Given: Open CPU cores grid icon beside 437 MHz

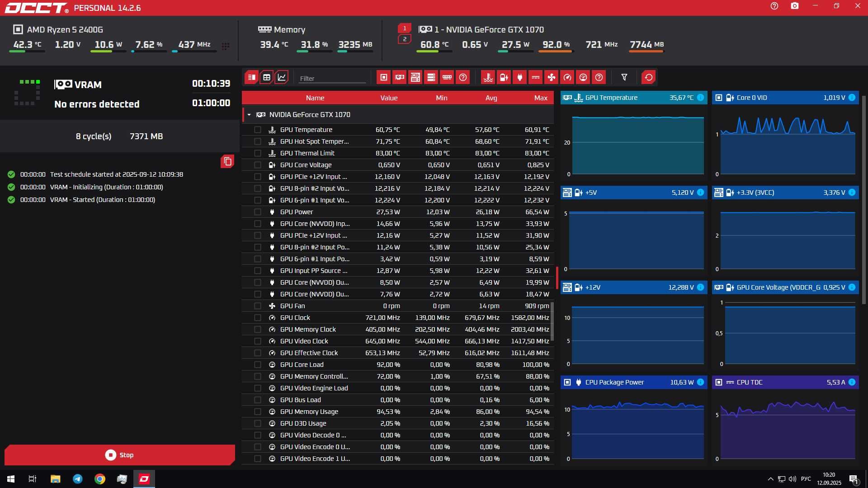Looking at the screenshot, I should click(x=226, y=46).
